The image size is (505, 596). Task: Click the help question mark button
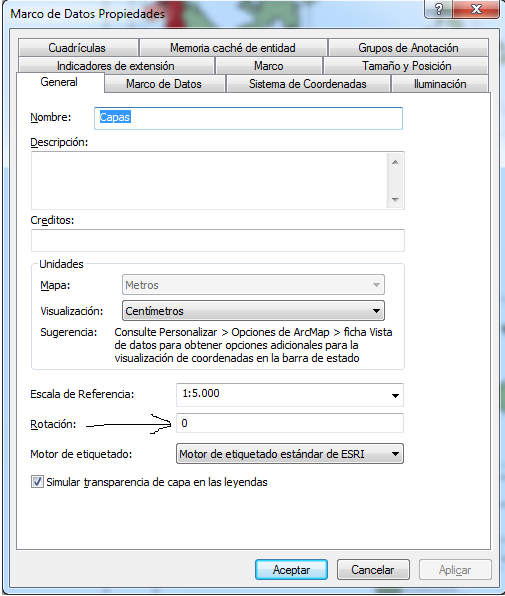[x=438, y=9]
